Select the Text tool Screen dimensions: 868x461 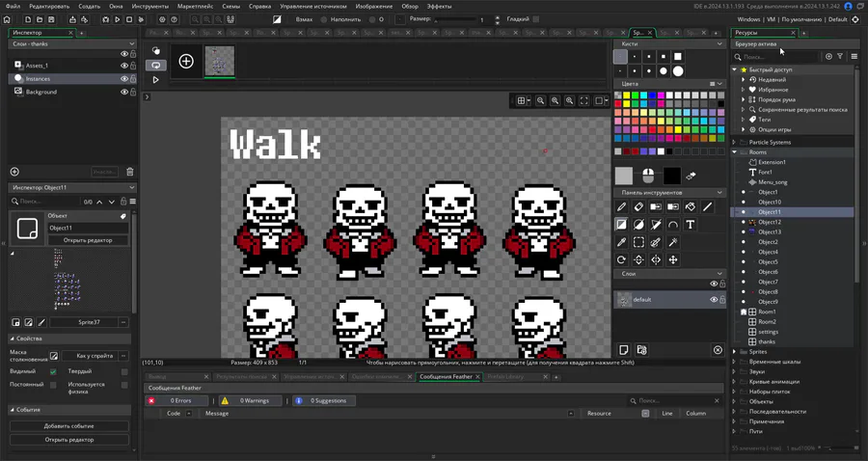pyautogui.click(x=690, y=225)
